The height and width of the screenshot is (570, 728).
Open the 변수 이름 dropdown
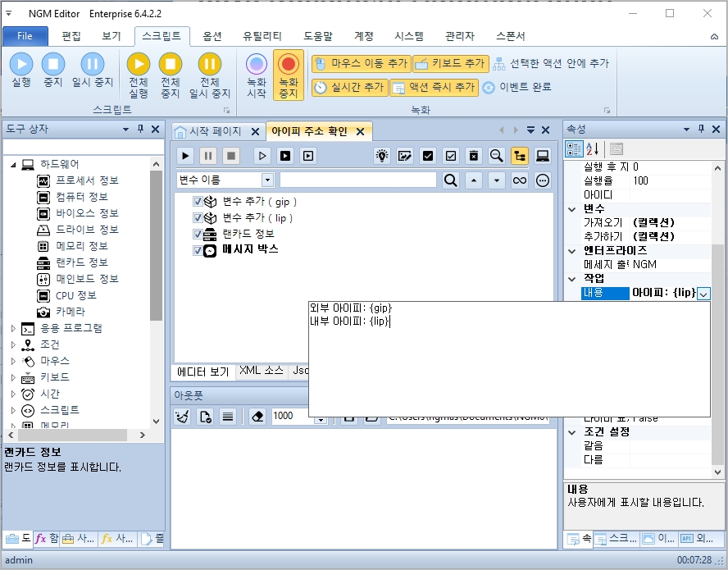pos(267,180)
